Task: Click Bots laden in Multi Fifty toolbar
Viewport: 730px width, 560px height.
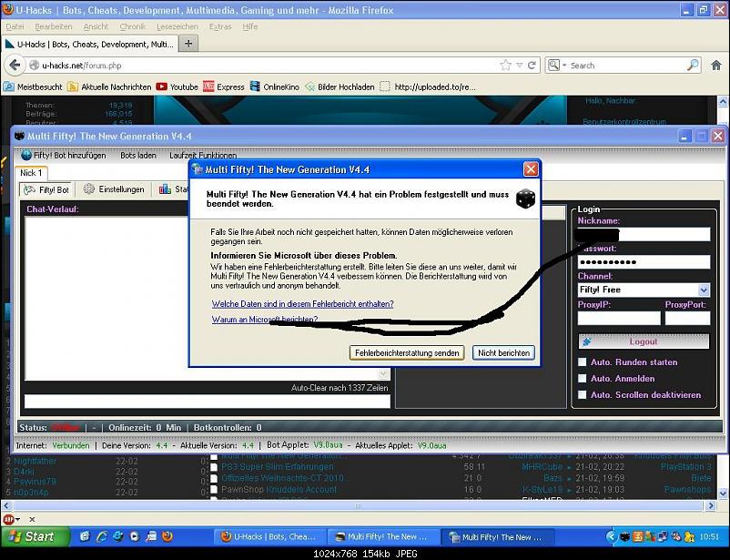Action: tap(138, 155)
